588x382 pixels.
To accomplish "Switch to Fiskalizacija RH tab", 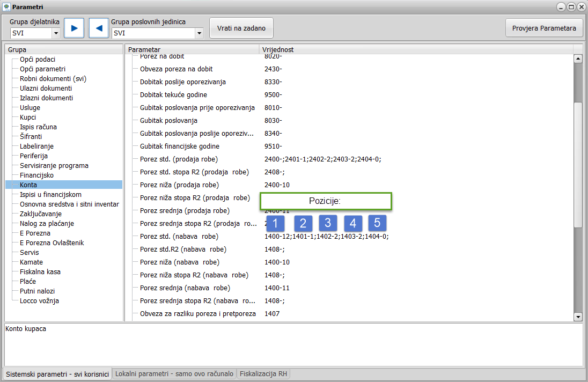I will point(263,374).
